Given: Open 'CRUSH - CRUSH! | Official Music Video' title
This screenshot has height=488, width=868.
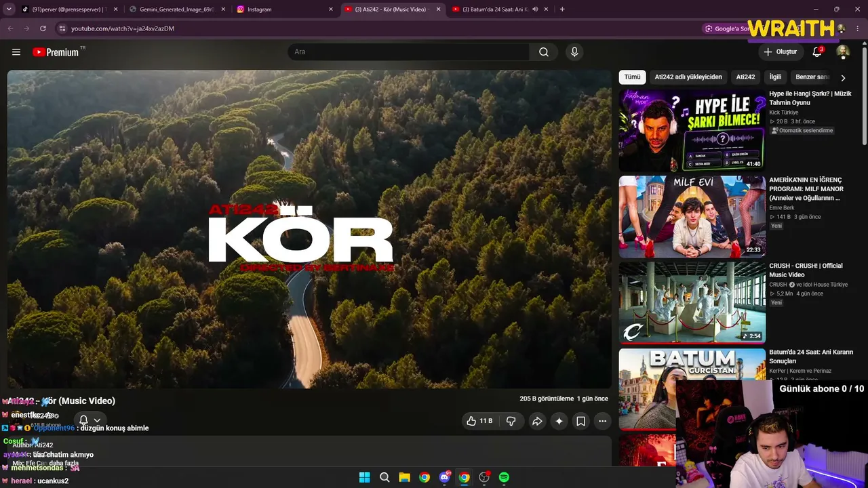Looking at the screenshot, I should coord(806,270).
